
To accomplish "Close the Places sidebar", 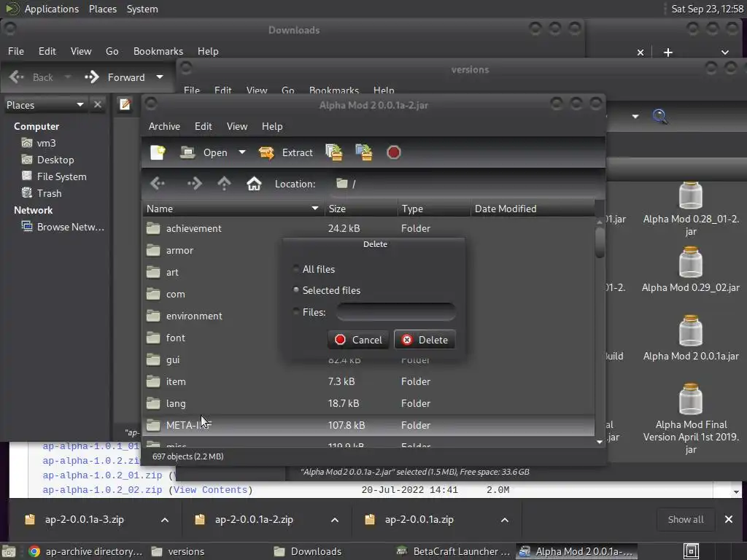I will pyautogui.click(x=98, y=104).
